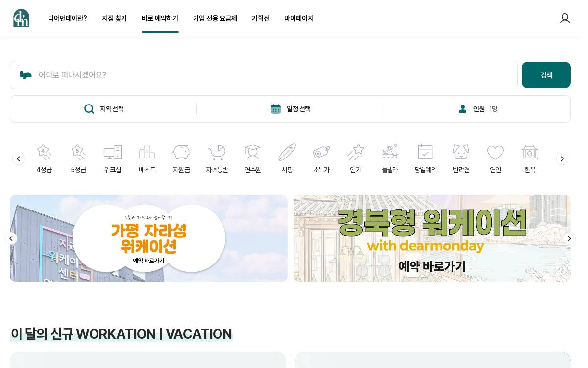This screenshot has height=368, width=588.
Task: Click the calendar icon beside 일정 선택
Action: click(276, 109)
